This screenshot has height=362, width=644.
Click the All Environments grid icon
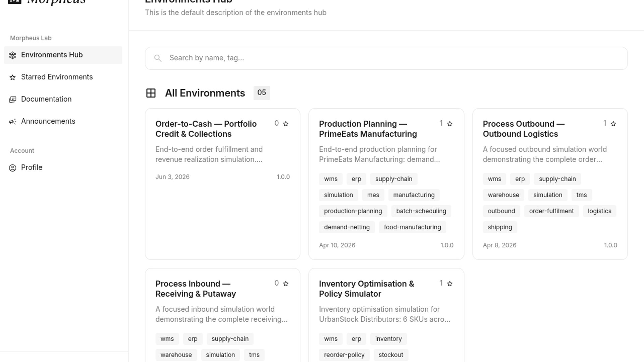(x=151, y=93)
